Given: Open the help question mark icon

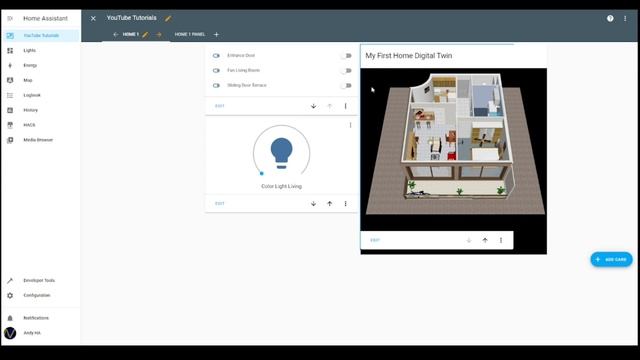Looking at the screenshot, I should (610, 18).
